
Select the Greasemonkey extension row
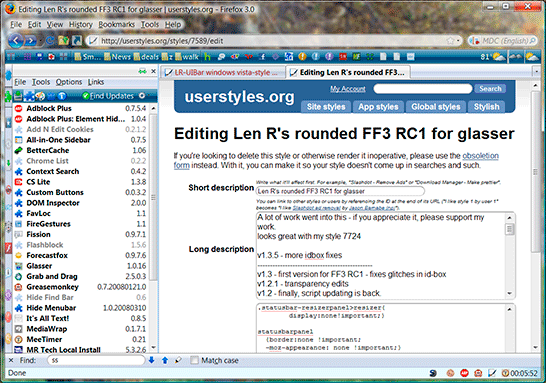tap(81, 287)
